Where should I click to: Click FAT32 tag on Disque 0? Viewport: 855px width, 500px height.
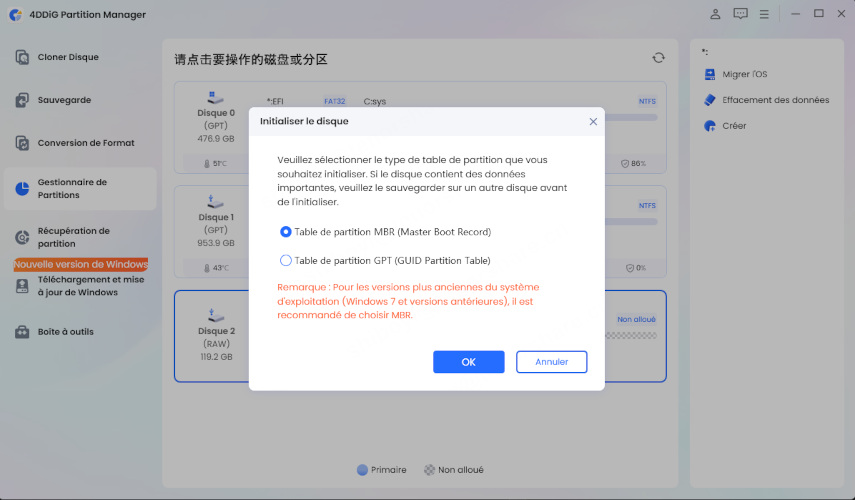(x=334, y=101)
